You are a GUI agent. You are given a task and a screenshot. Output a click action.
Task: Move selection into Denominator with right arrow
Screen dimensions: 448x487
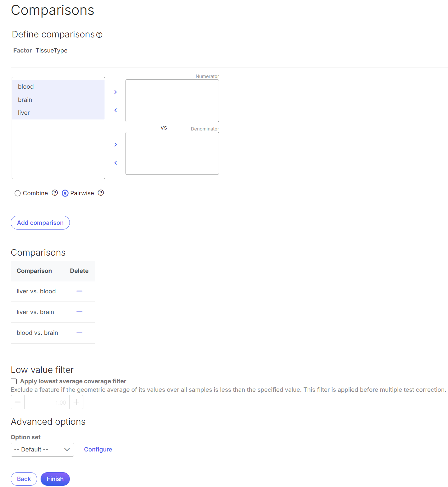[x=115, y=145]
